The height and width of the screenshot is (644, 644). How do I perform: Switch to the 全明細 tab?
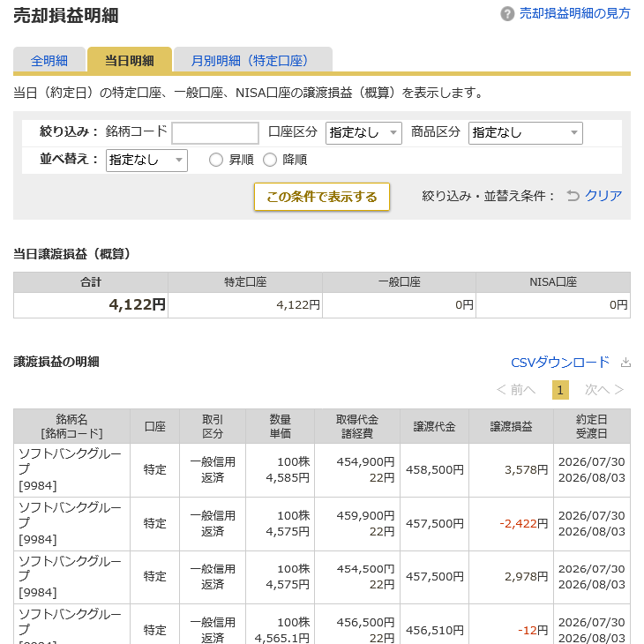coord(49,60)
